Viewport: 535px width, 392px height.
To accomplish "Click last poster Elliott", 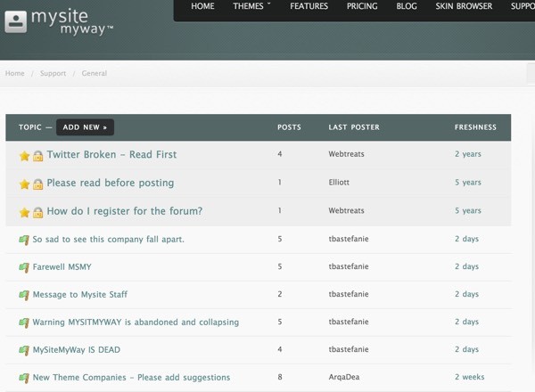I will [x=339, y=183].
